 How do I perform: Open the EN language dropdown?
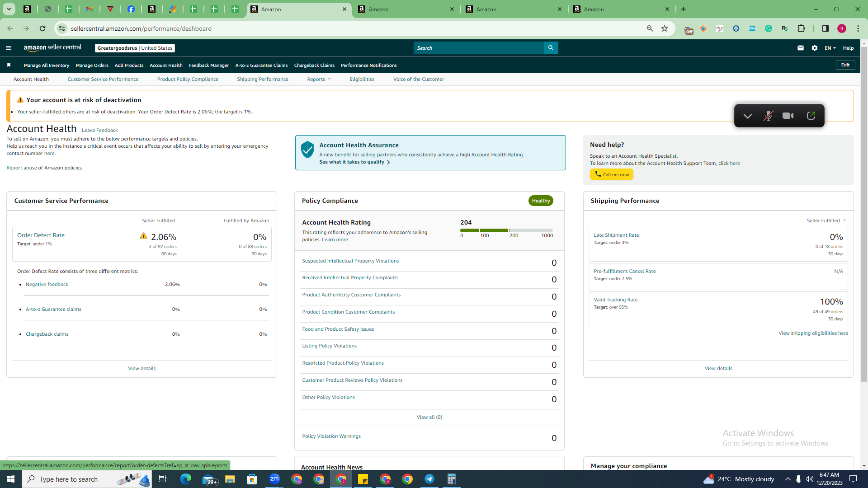tap(830, 48)
